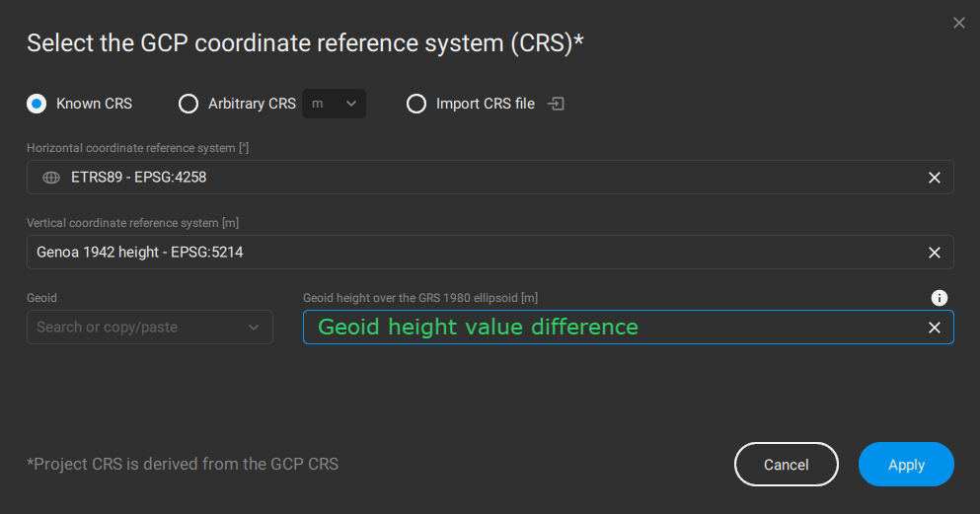Select the Known CRS radio button
Screen dimensions: 980x514
click(37, 104)
